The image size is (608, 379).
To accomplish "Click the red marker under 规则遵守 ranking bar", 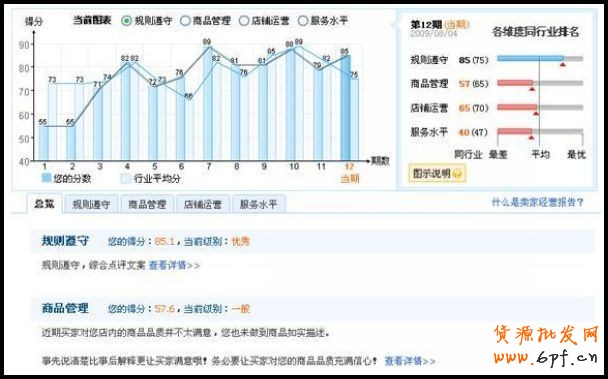I will [x=563, y=64].
